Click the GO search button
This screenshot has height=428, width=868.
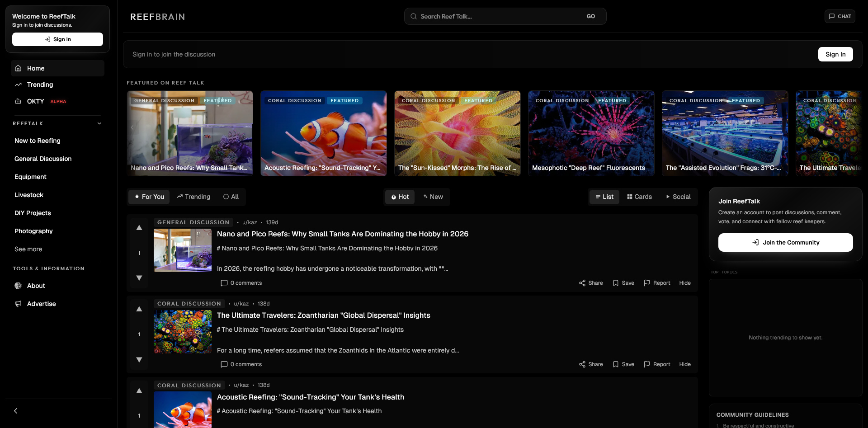tap(591, 16)
